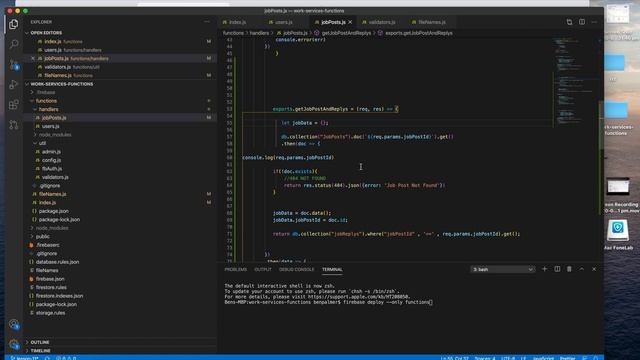Close the terminal panel
Image resolution: width=640 pixels, height=360 pixels.
tap(594, 269)
